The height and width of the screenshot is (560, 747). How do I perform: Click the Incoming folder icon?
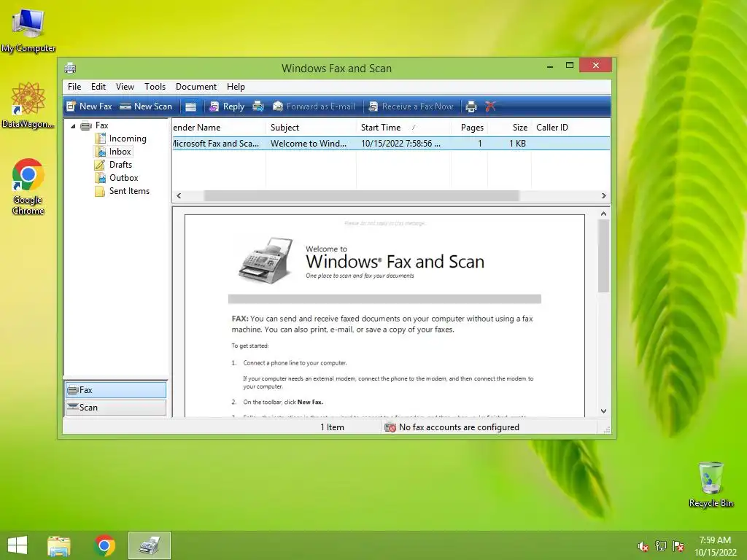click(100, 139)
